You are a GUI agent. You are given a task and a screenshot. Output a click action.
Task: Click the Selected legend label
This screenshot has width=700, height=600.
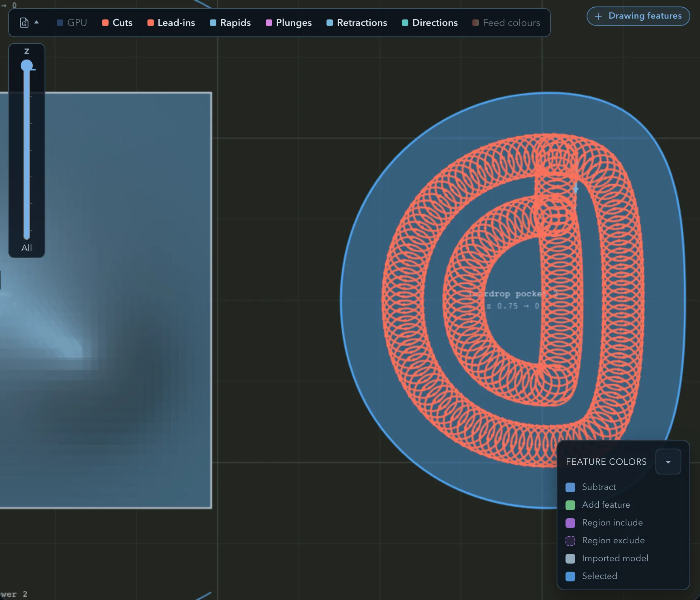(x=600, y=576)
